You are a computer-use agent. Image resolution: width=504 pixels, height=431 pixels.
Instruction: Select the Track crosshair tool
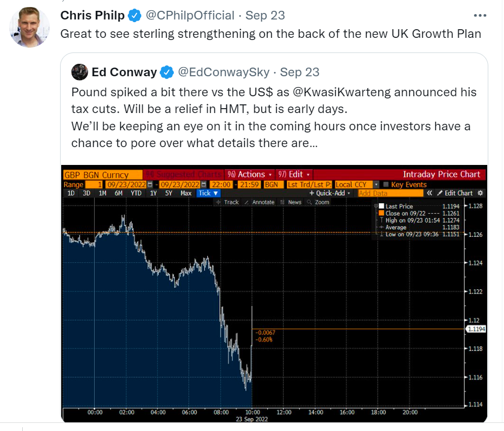pyautogui.click(x=227, y=202)
